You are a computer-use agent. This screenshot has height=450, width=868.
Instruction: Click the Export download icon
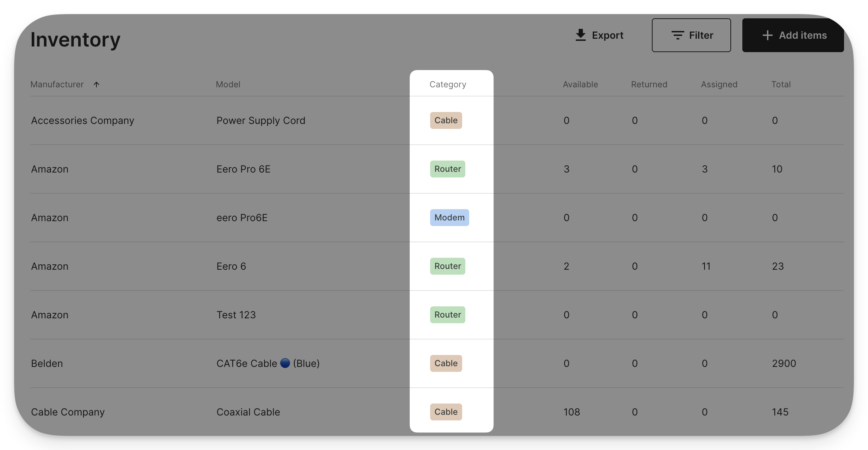580,35
